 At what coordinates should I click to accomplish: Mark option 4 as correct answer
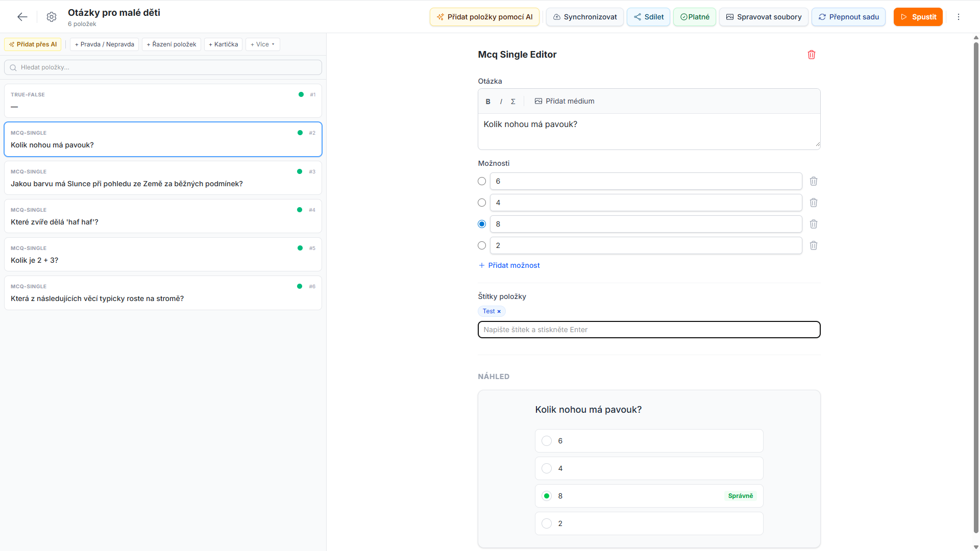(x=482, y=203)
